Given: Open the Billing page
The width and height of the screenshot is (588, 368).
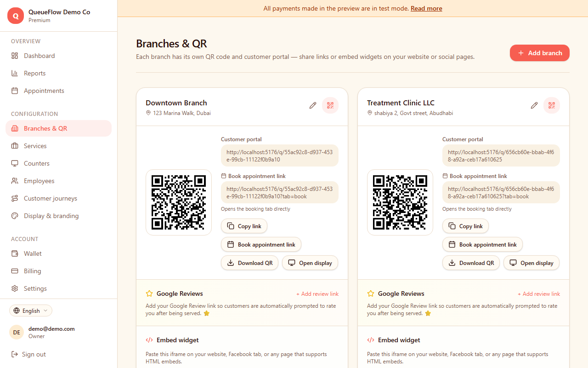Looking at the screenshot, I should coord(58,271).
